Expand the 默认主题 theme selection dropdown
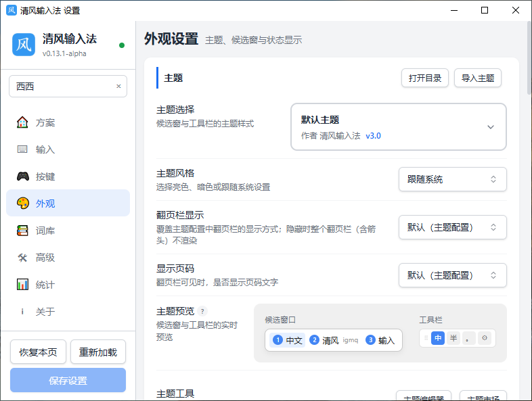Viewport: 532px width, 401px height. (x=399, y=126)
